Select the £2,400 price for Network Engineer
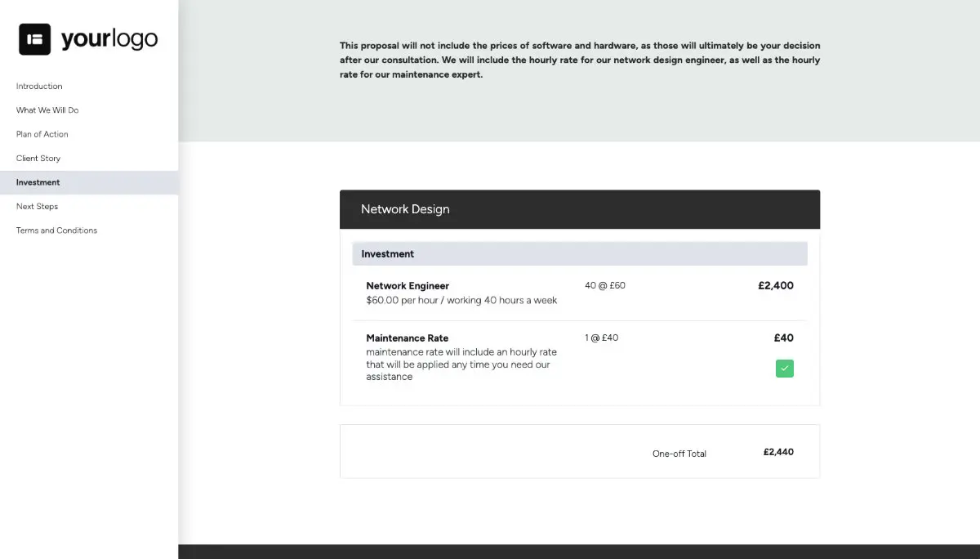 click(x=776, y=285)
